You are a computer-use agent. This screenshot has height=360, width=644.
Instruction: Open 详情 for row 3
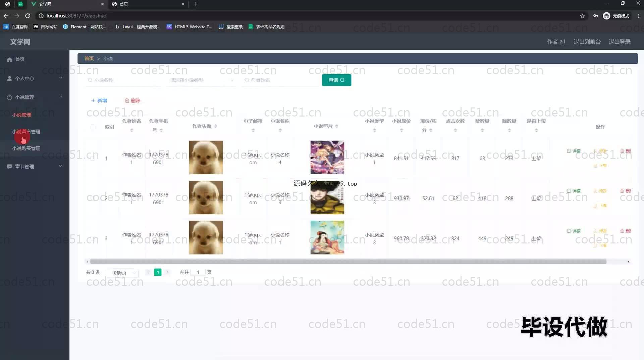[x=574, y=231]
